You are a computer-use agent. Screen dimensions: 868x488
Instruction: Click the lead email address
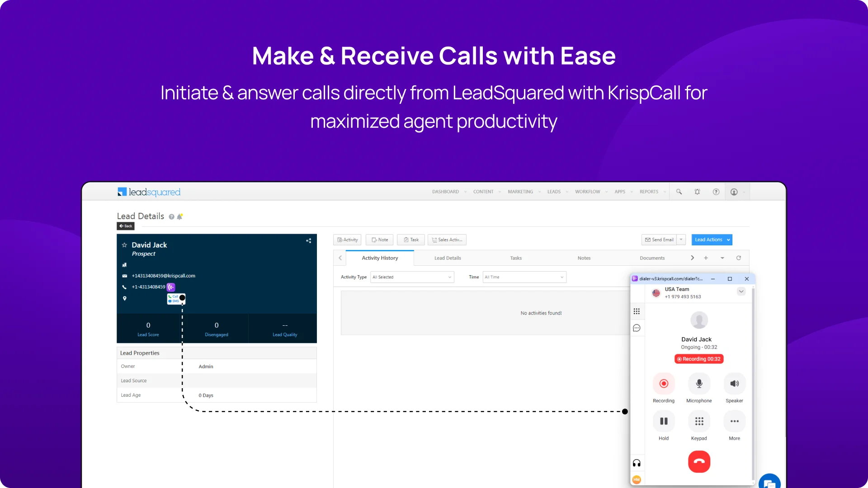pyautogui.click(x=163, y=276)
